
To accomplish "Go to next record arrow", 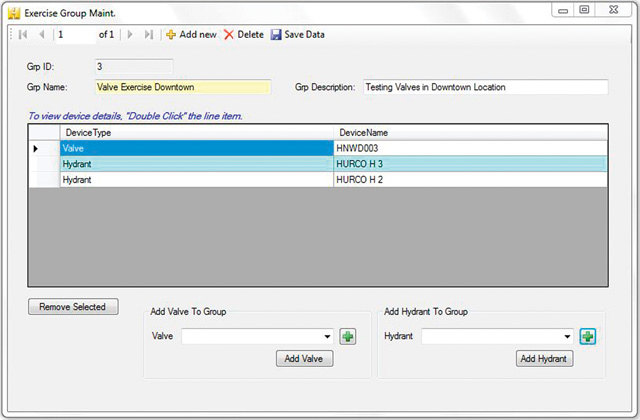I will [x=129, y=35].
